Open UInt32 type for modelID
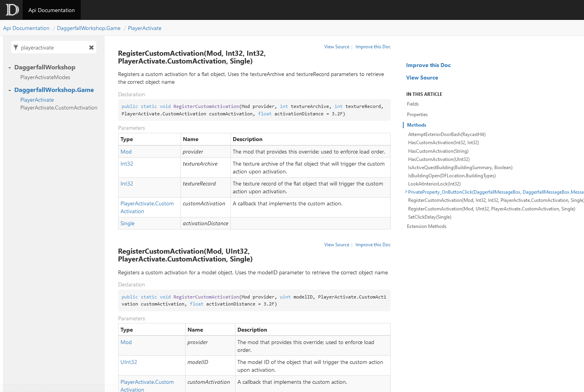 pos(129,362)
